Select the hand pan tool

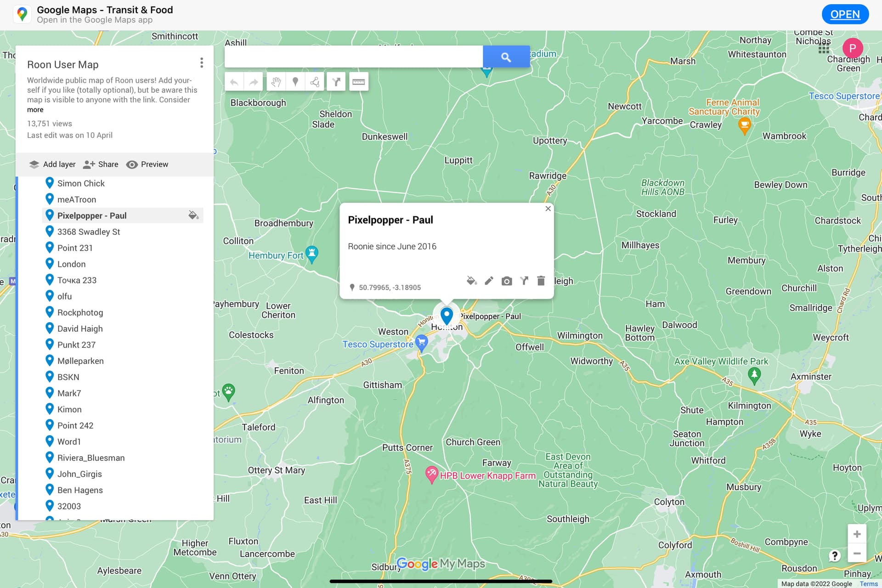click(275, 82)
